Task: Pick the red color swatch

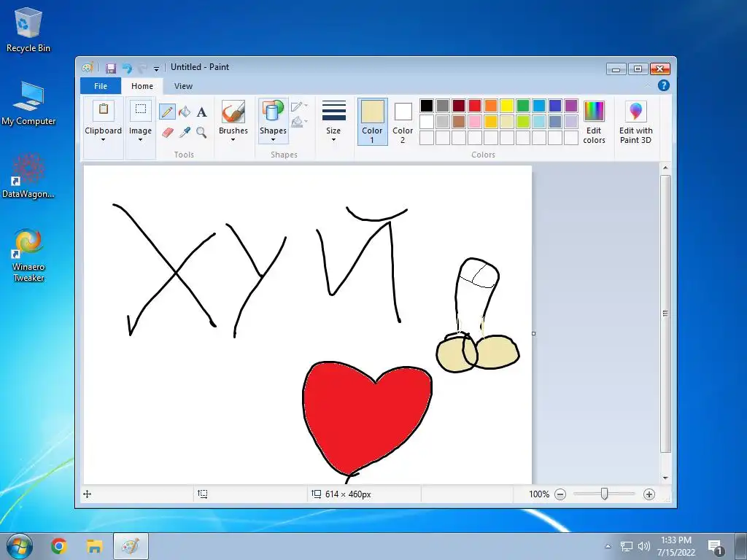Action: point(475,106)
